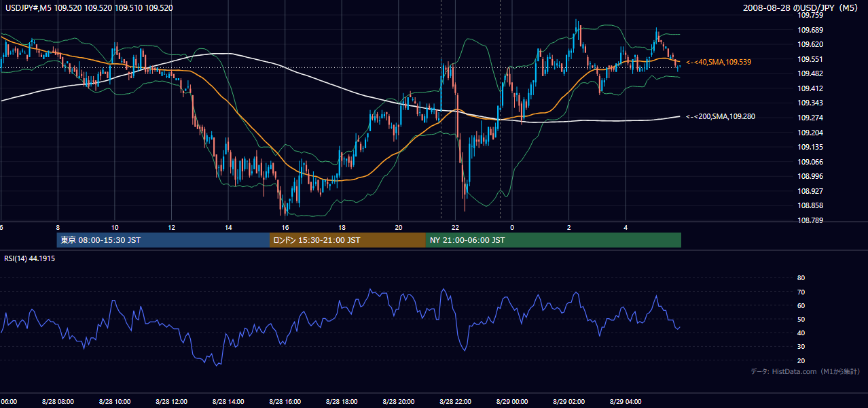Click bottom time label 8/28 12:00

tap(171, 401)
